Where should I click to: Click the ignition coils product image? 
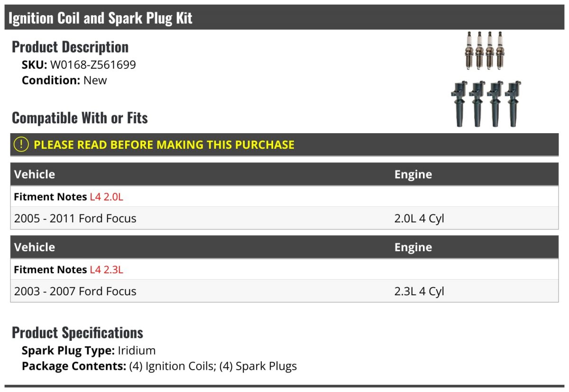click(486, 104)
